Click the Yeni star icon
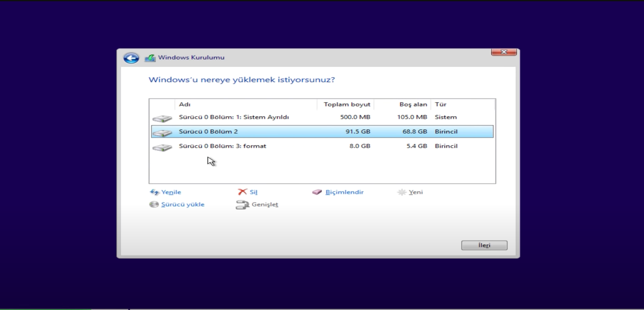 402,192
